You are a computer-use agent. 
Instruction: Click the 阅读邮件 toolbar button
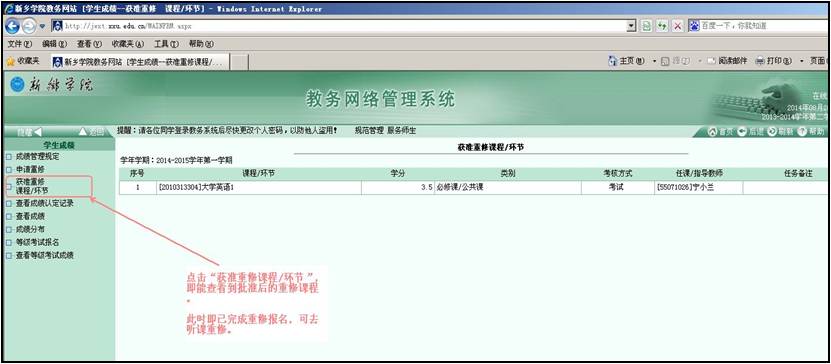point(727,61)
